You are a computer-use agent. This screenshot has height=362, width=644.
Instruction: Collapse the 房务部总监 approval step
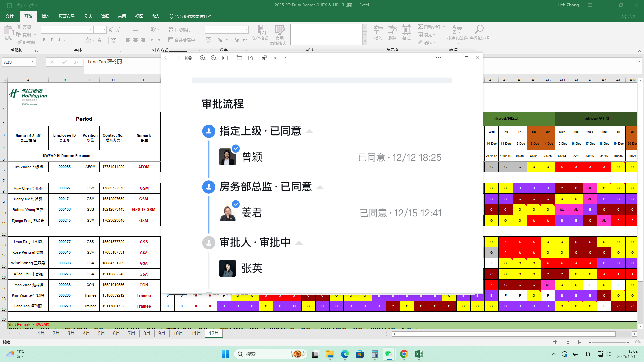coord(320,187)
